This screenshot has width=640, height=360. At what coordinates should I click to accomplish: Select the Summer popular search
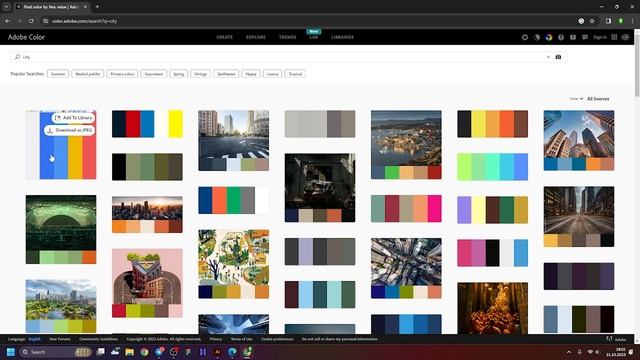pyautogui.click(x=58, y=74)
